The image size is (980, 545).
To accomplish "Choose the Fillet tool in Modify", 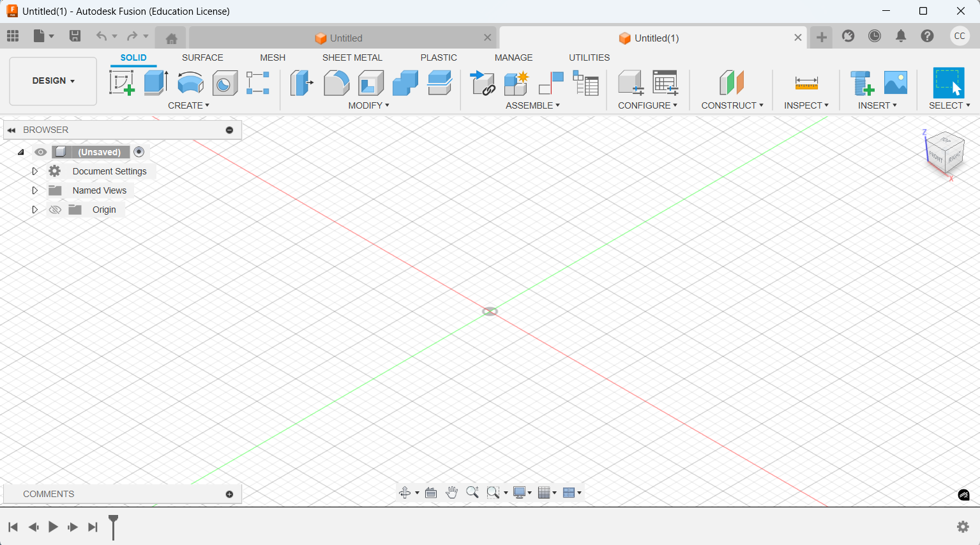I will click(336, 83).
